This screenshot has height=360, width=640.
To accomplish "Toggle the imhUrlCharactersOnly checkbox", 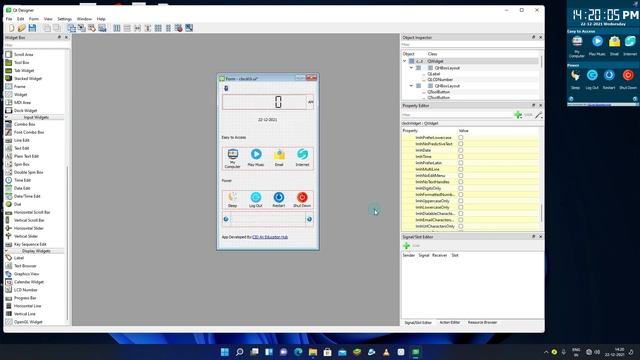I will 460,226.
